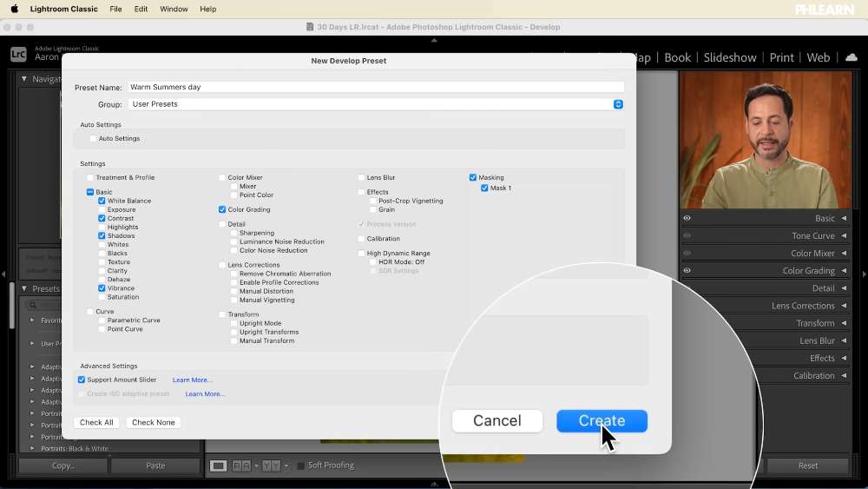Screen dimensions: 868x489
Task: Collapse the Presets panel triangle
Action: (24, 288)
